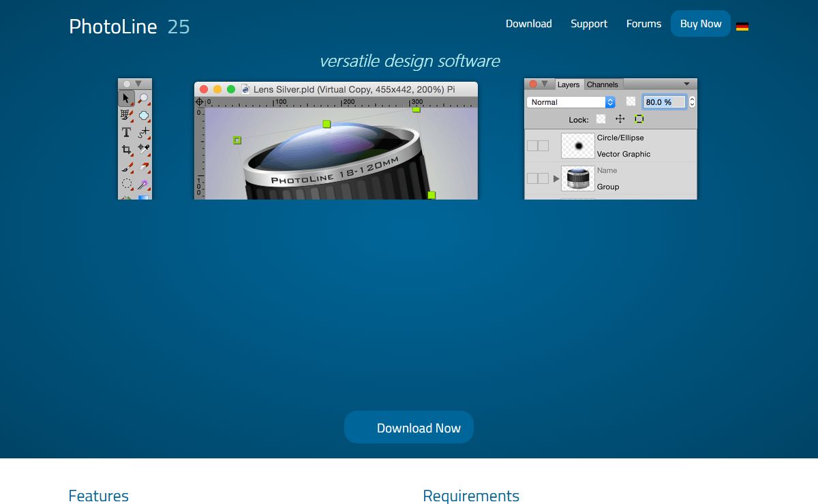818x504 pixels.
Task: Select the magnifier zoom tool
Action: tap(143, 98)
